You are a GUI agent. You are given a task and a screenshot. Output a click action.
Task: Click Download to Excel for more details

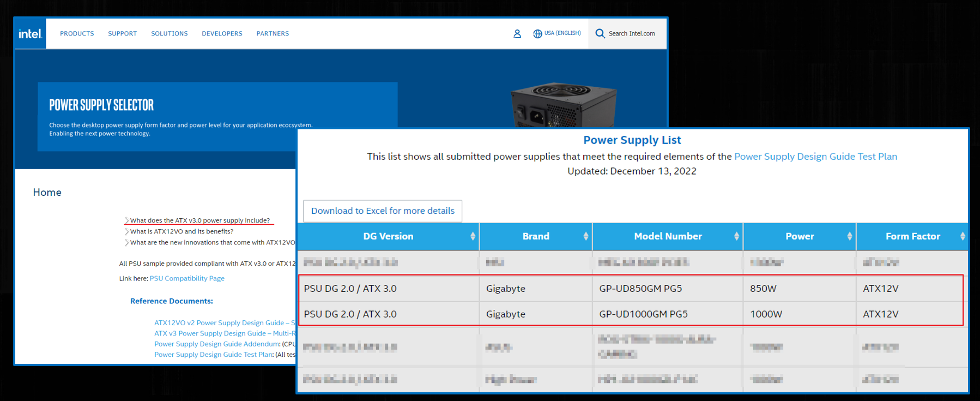tap(383, 211)
